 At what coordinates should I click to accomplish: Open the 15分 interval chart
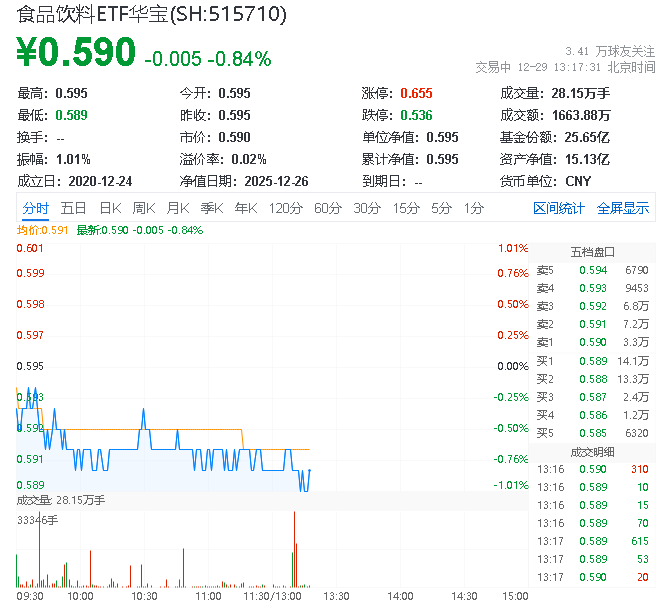coord(405,208)
